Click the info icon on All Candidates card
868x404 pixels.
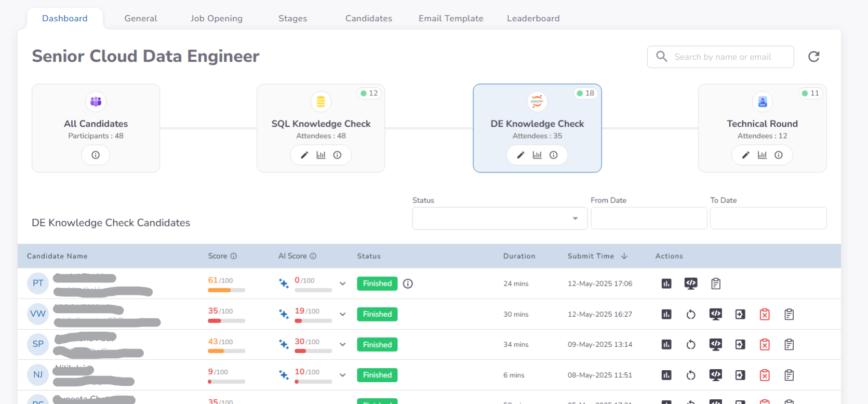[96, 155]
